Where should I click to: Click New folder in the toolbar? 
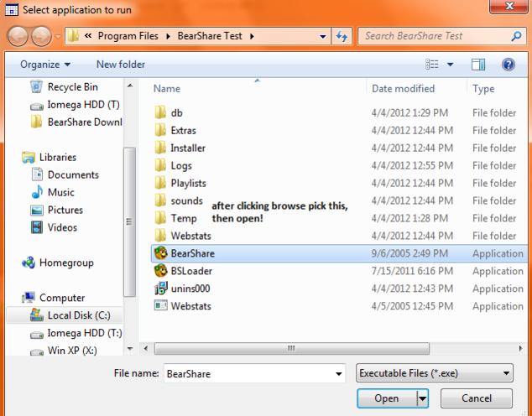121,65
